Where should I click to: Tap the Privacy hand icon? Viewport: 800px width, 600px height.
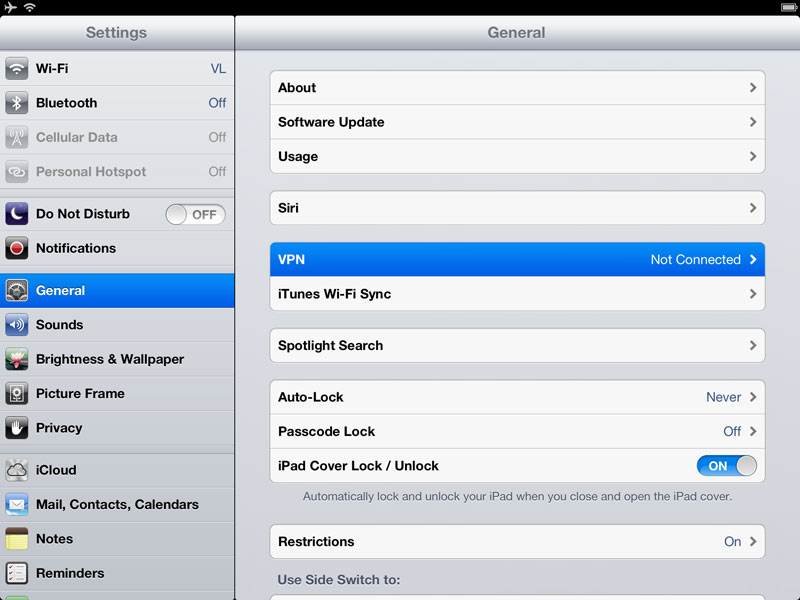click(16, 428)
